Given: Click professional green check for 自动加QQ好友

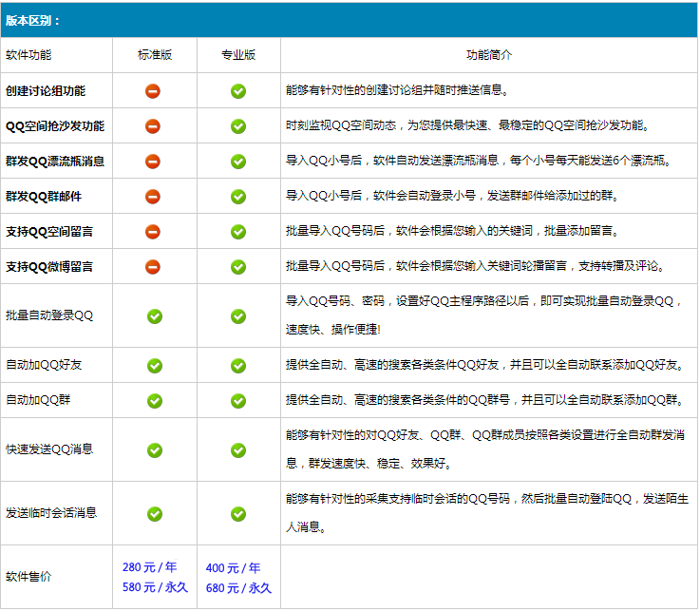Looking at the screenshot, I should (238, 366).
